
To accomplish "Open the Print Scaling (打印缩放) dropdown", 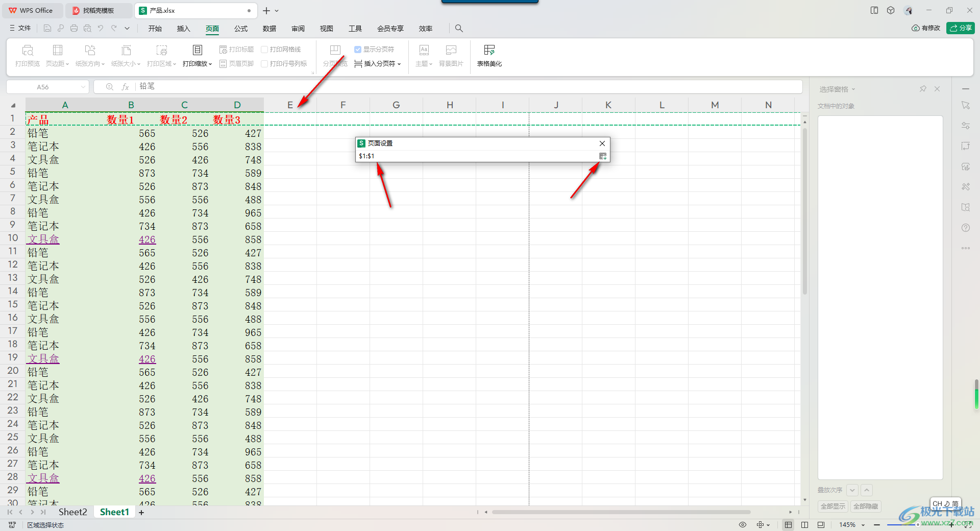I will coord(197,56).
